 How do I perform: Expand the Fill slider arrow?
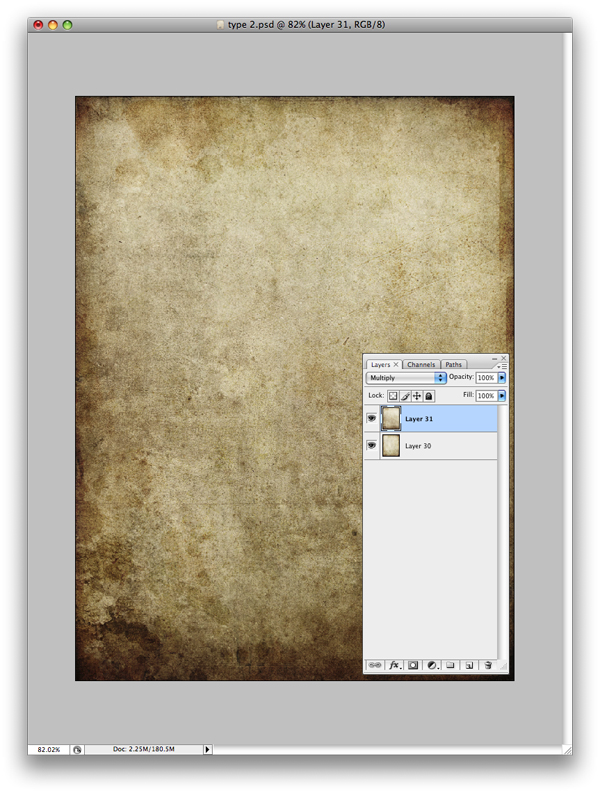(502, 396)
